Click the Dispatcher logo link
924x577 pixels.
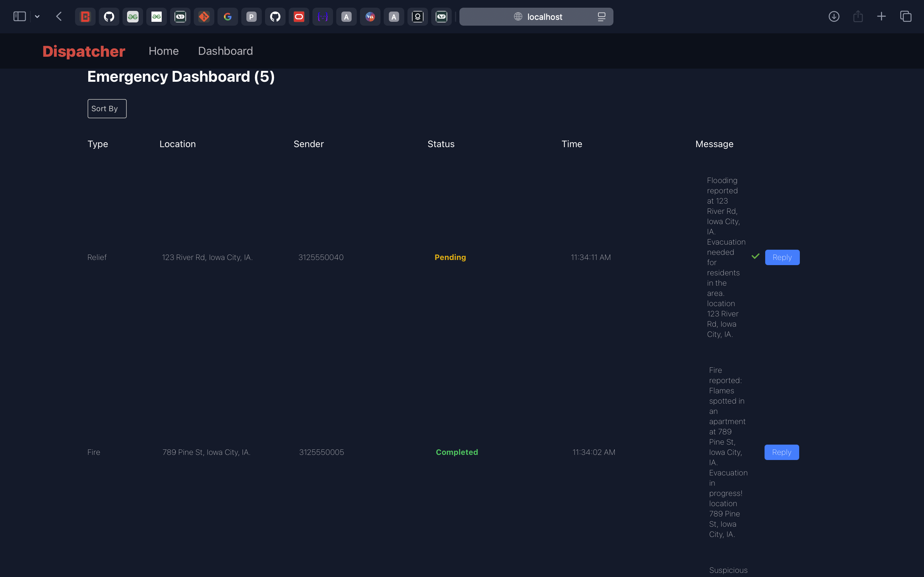pyautogui.click(x=84, y=51)
